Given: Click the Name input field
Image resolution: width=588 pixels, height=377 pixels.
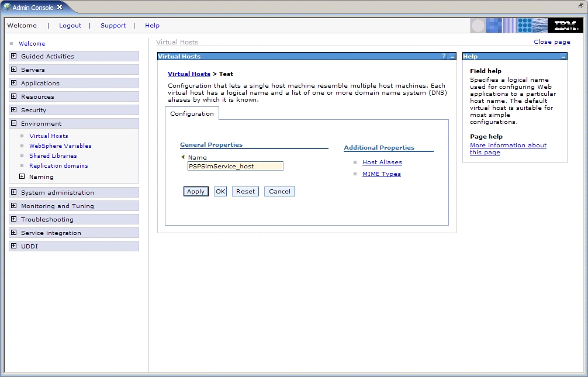Looking at the screenshot, I should pyautogui.click(x=235, y=166).
